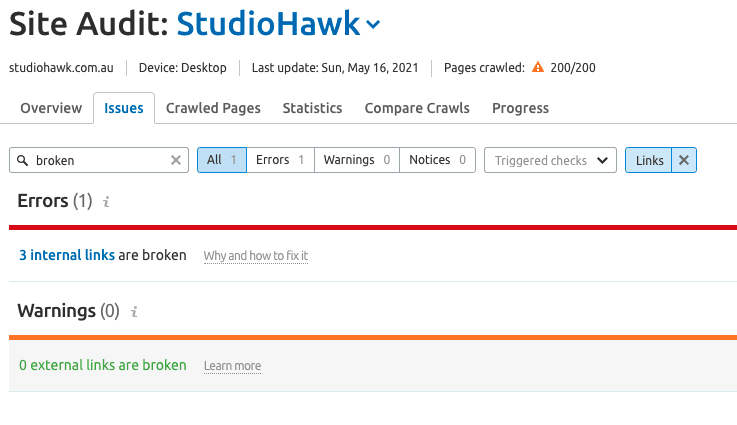The image size is (737, 425).
Task: Open the '3 internal links' report
Action: click(67, 255)
